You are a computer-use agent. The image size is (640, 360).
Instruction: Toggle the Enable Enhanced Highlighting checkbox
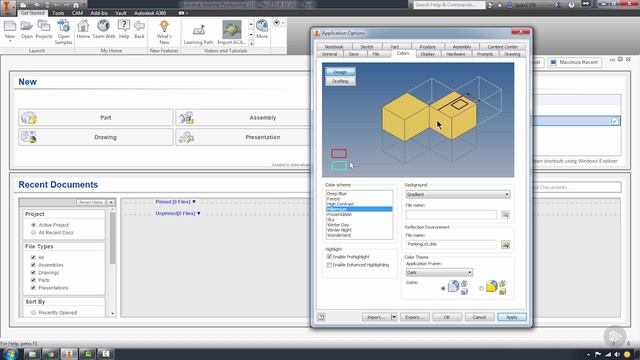(329, 265)
